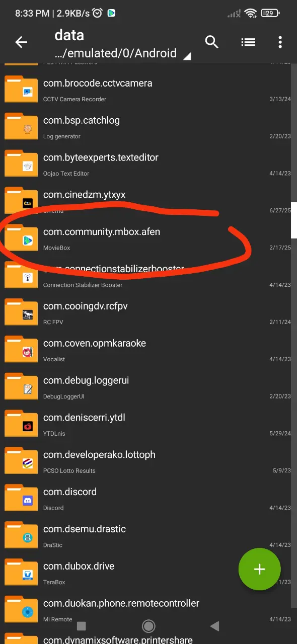The image size is (297, 644).
Task: Select the com.cooingdv.rcfpv name
Action: tap(86, 306)
